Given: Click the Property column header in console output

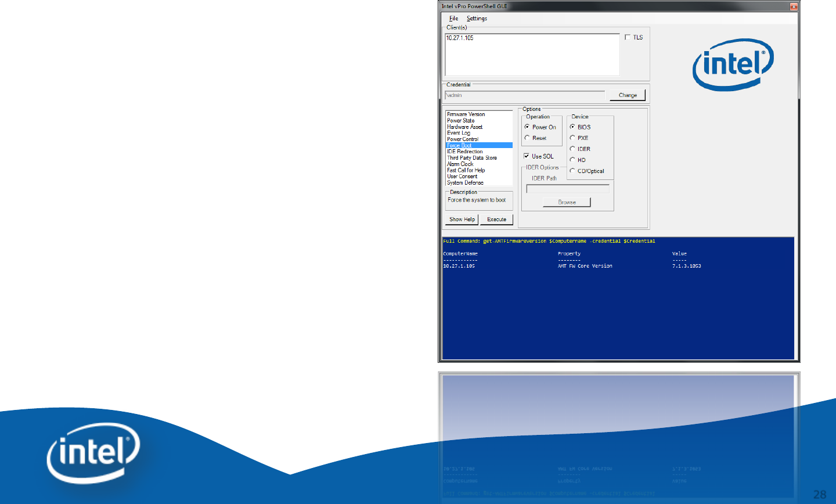Looking at the screenshot, I should click(569, 254).
